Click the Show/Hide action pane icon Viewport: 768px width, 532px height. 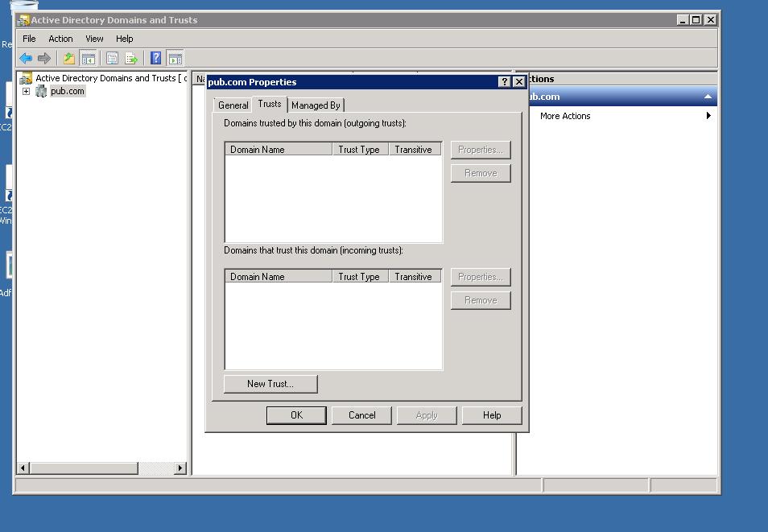tap(175, 58)
